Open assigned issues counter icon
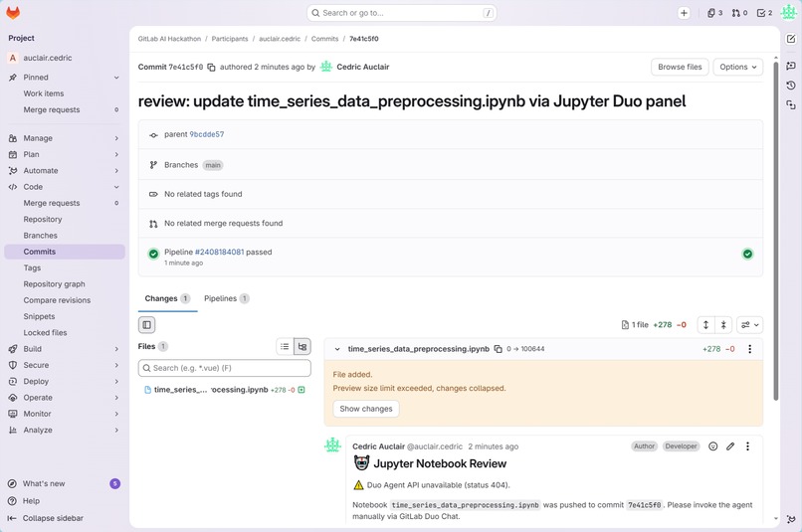The image size is (802, 532). tap(714, 13)
